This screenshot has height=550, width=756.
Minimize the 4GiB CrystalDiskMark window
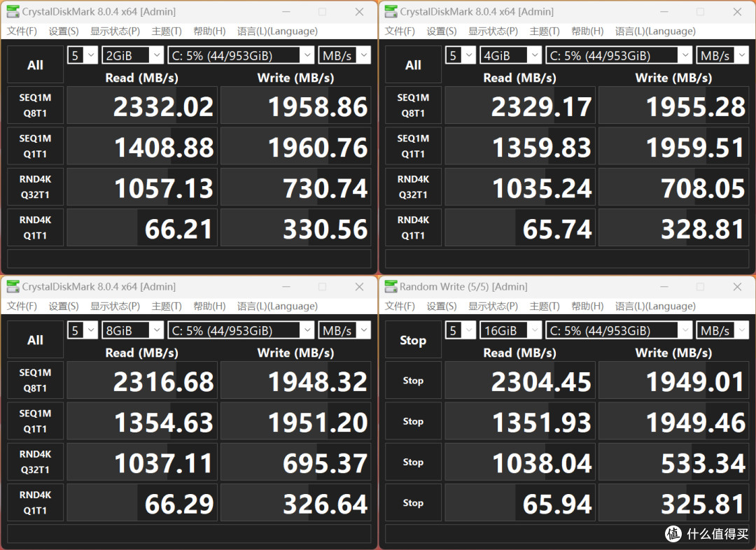point(664,12)
